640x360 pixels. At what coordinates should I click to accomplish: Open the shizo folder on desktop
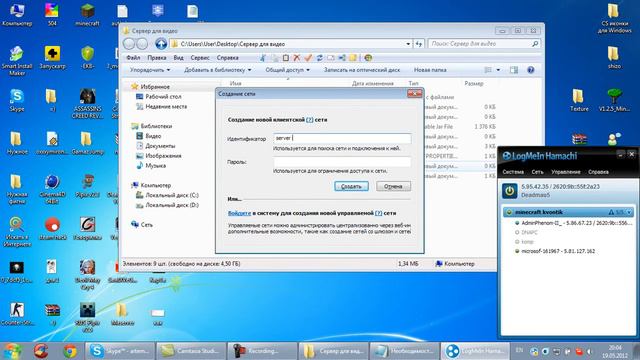[614, 58]
